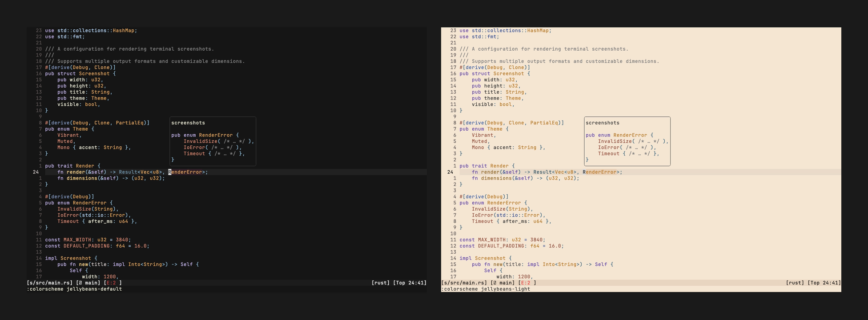Click the block cursor on RenderError in dark pane

(x=169, y=172)
